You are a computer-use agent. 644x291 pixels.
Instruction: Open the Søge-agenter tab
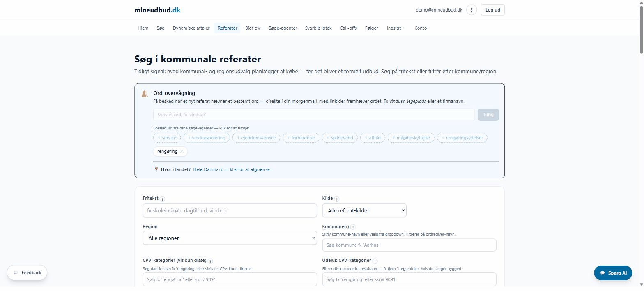283,28
